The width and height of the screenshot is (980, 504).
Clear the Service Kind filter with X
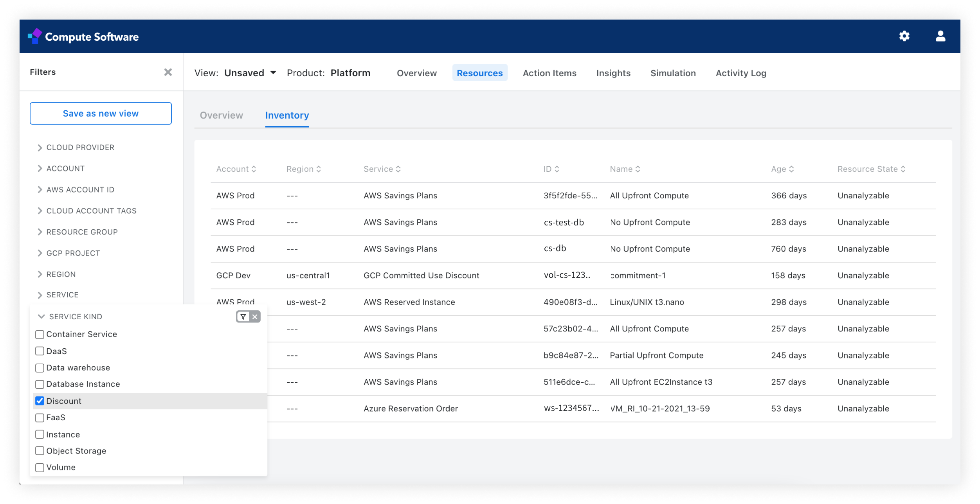tap(255, 317)
